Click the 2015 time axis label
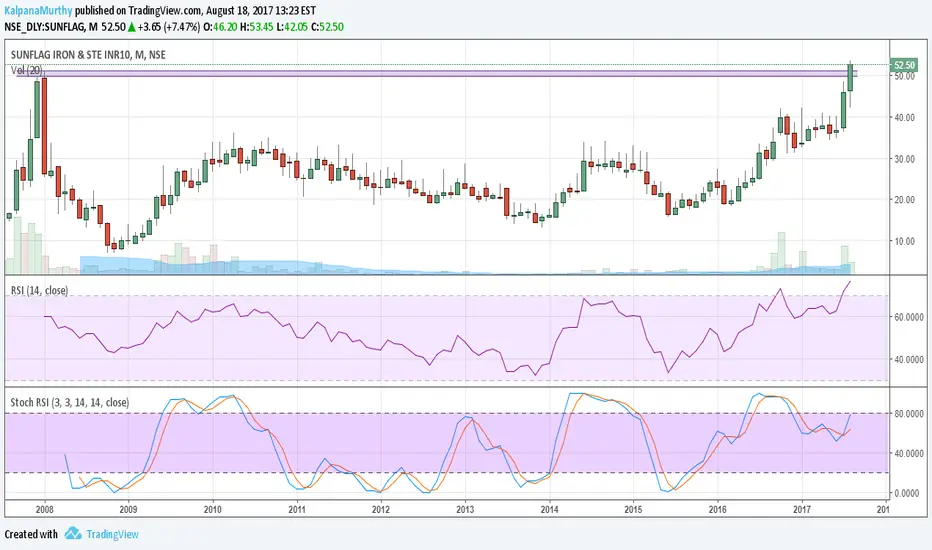Screen dimensions: 932x550 pos(634,509)
